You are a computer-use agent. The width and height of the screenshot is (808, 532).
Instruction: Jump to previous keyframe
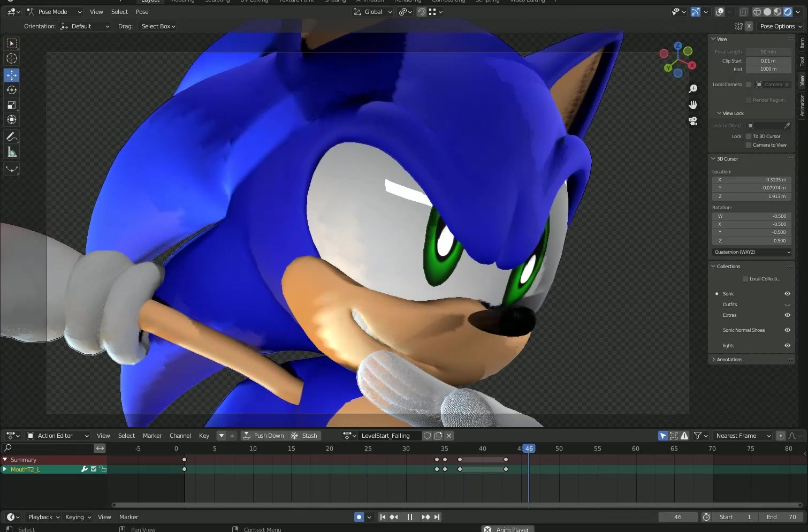pyautogui.click(x=394, y=517)
